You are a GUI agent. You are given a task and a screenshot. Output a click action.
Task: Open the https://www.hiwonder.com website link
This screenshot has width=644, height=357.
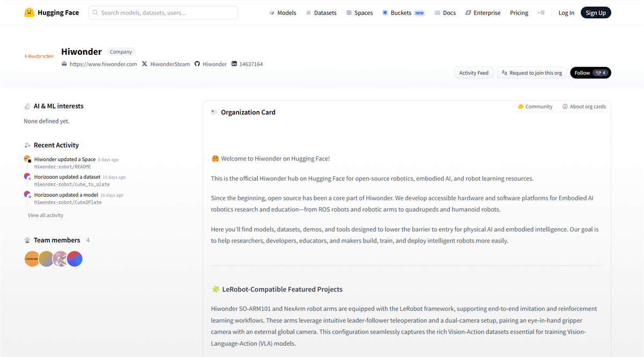click(103, 64)
